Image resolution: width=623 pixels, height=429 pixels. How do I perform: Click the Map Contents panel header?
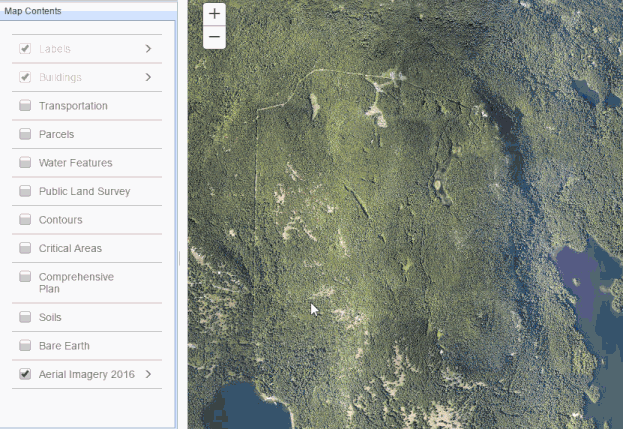click(33, 11)
